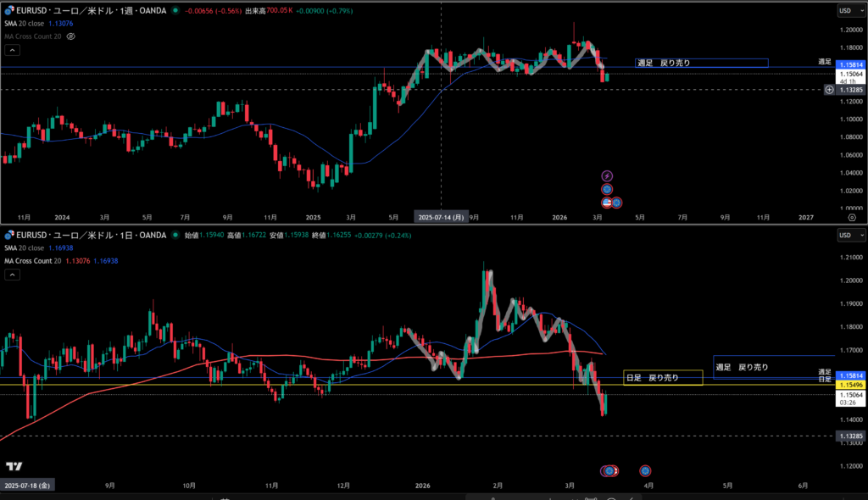The width and height of the screenshot is (868, 500).
Task: Select the MA Cross Count legend on daily chart
Action: tap(34, 261)
